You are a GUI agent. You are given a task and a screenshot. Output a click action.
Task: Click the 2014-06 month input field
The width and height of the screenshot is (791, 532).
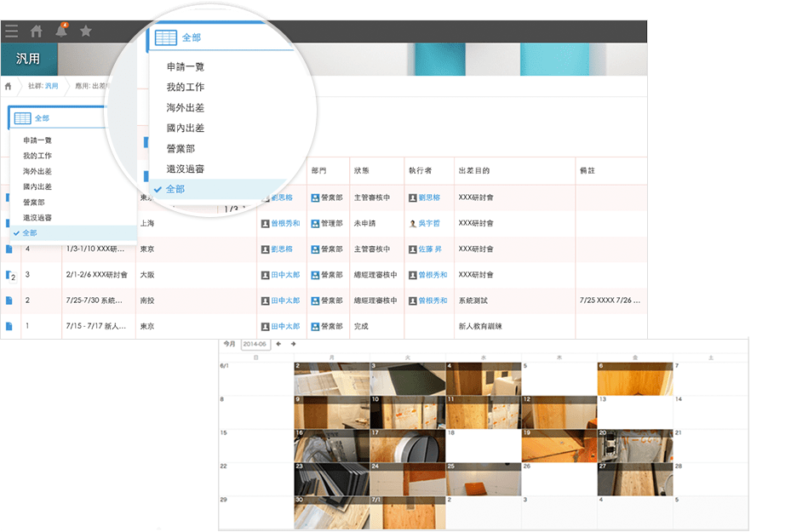pyautogui.click(x=255, y=344)
